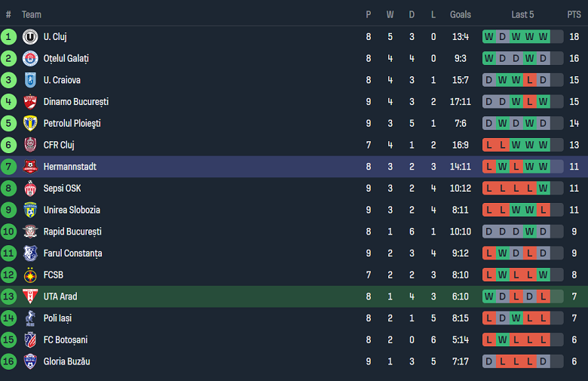Sort standings by Goals column header

tap(460, 14)
